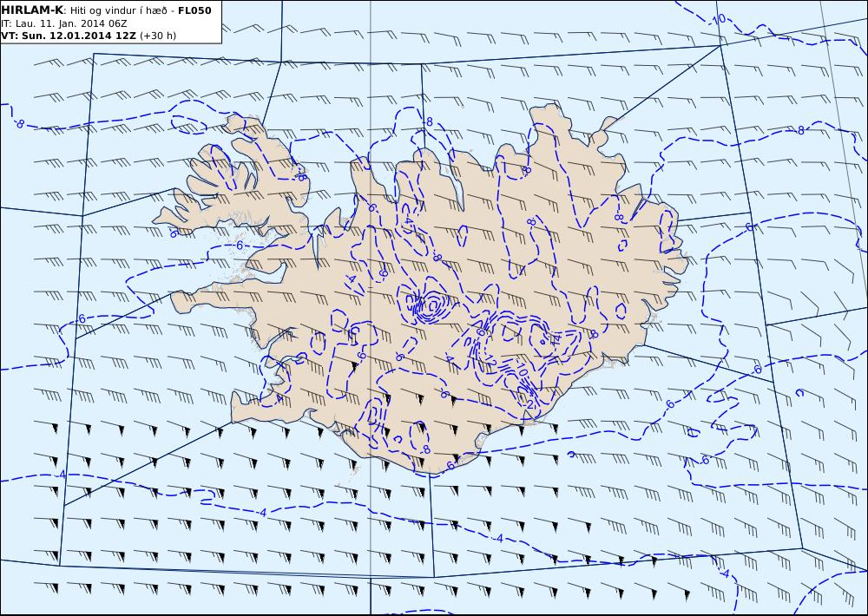Click the HIRLAM-K model name in title box

[32, 10]
